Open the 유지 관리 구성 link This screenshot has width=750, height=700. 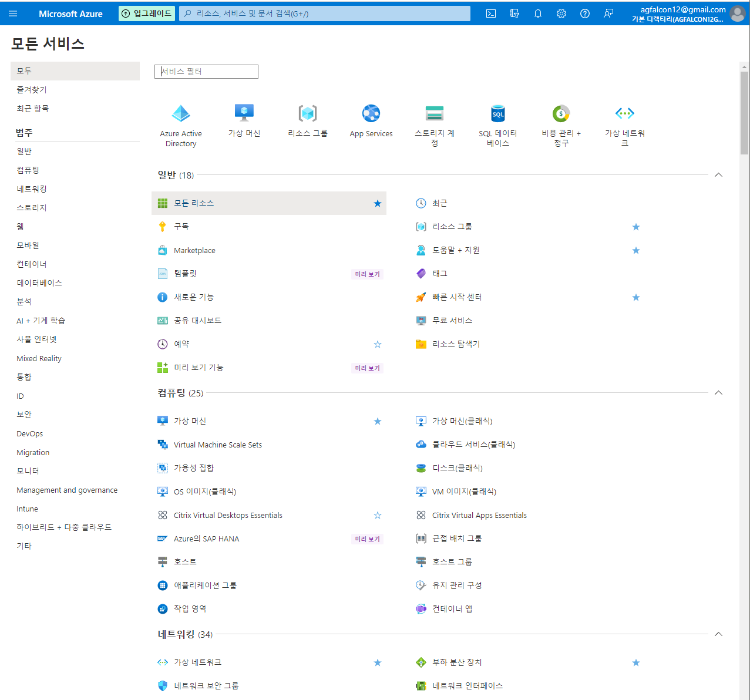[457, 585]
